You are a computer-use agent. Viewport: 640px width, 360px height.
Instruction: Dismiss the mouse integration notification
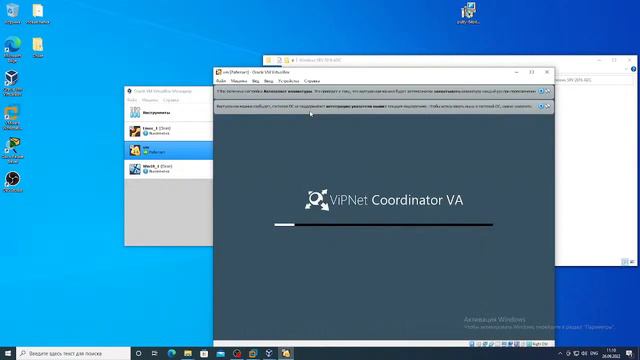point(548,106)
